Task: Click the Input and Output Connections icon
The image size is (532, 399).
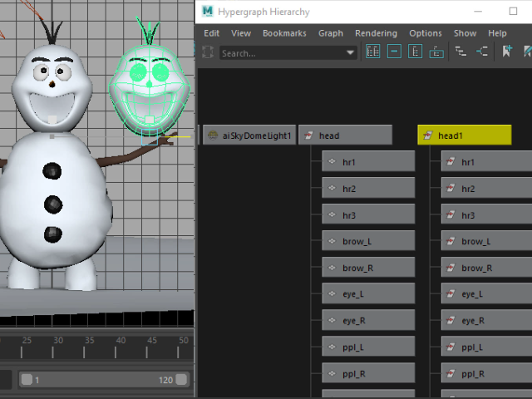Action: pyautogui.click(x=482, y=52)
